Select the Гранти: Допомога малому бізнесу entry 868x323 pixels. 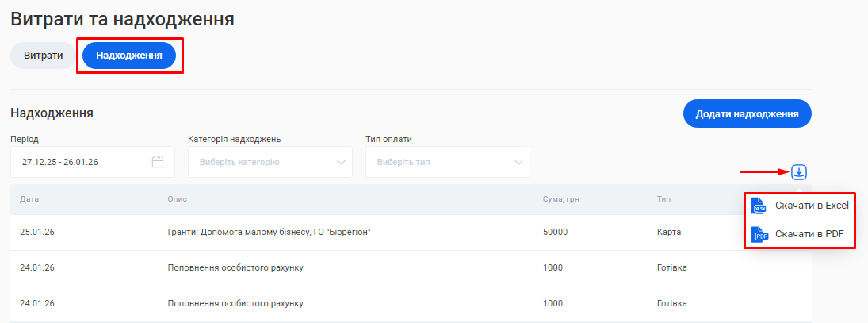[x=270, y=233]
